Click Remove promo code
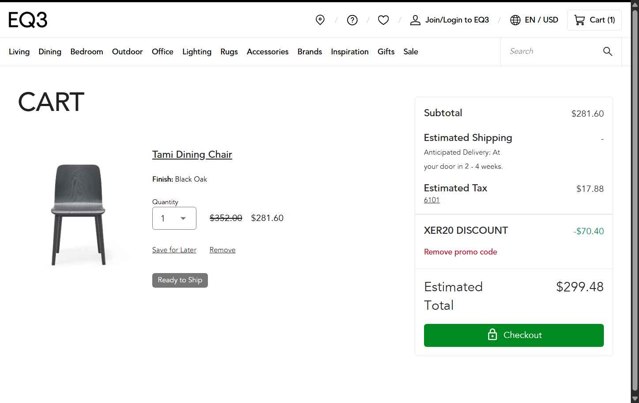This screenshot has width=639, height=403. coord(461,252)
